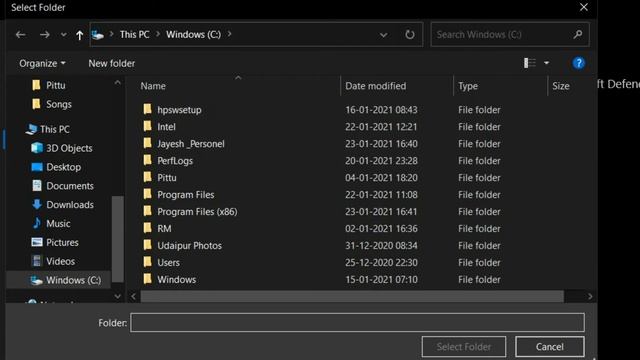Click the Pittu folder icon in file list
The image size is (640, 360).
147,177
